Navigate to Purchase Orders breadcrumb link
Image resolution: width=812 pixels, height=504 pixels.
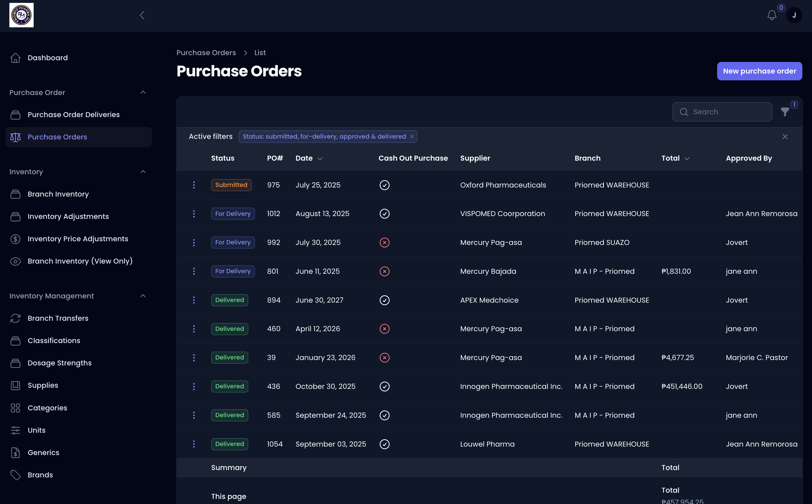[x=206, y=52]
